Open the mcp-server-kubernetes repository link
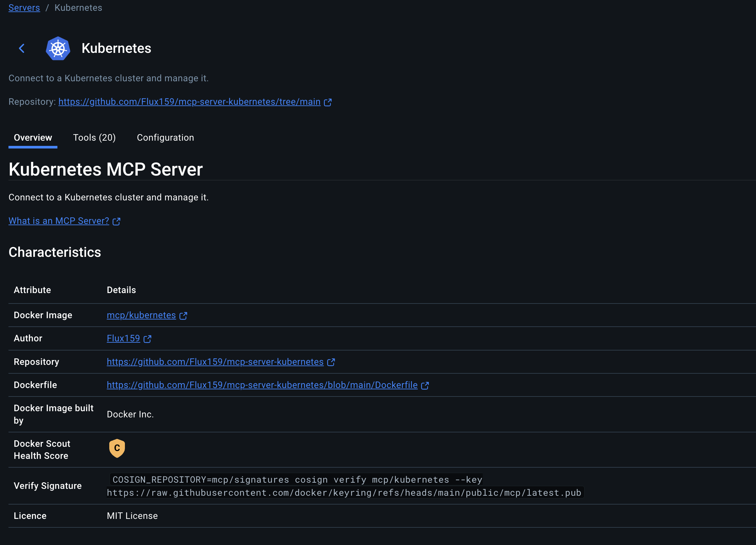Viewport: 756px width, 545px height. (215, 362)
